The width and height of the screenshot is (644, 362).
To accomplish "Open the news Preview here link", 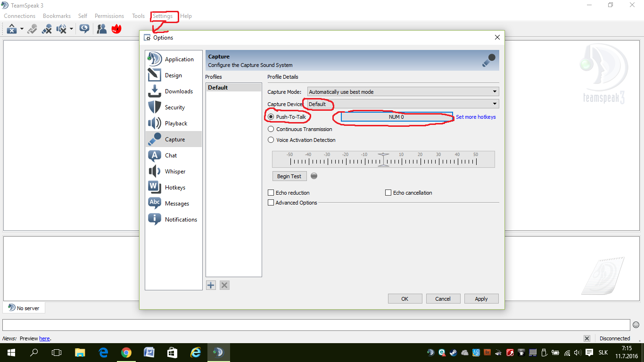I will point(44,338).
